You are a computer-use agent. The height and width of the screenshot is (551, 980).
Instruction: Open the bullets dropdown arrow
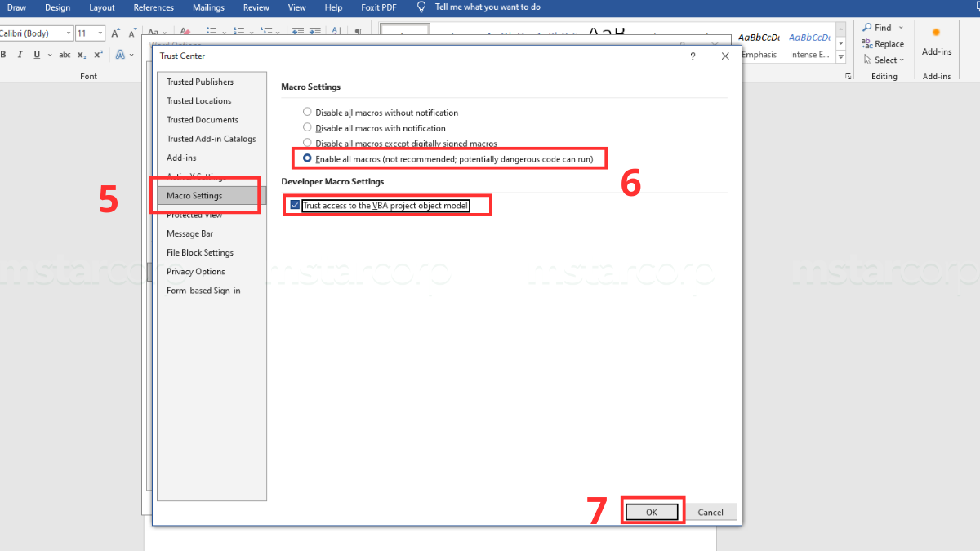pos(224,33)
